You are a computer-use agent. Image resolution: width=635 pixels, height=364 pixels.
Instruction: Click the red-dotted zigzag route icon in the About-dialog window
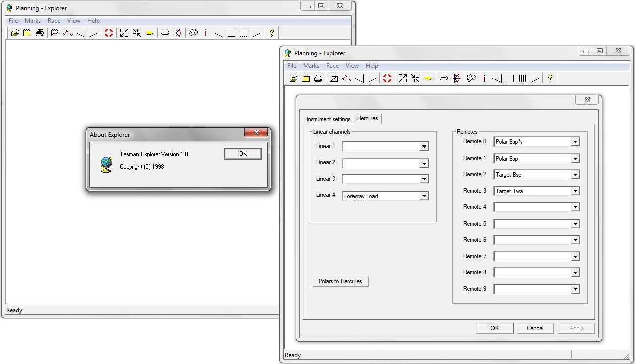[68, 33]
